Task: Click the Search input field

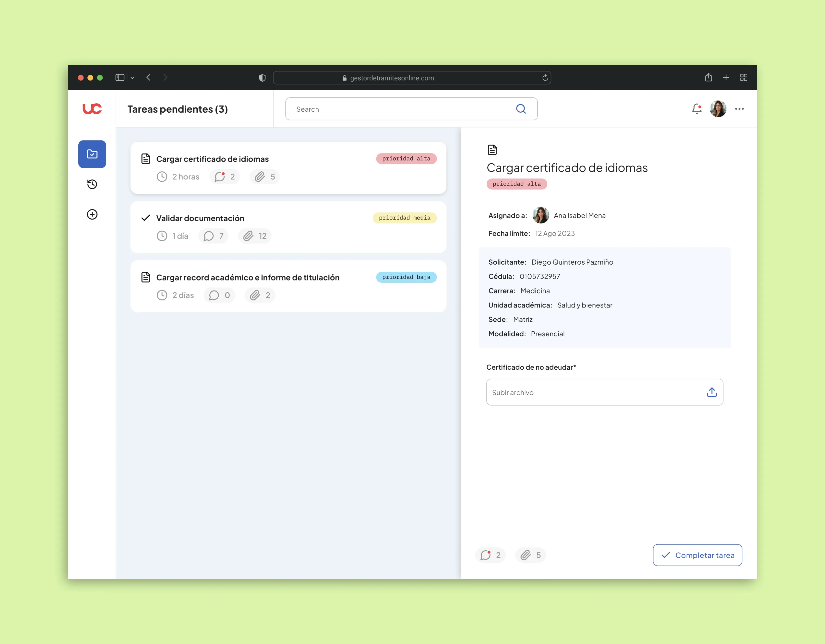Action: click(400, 109)
